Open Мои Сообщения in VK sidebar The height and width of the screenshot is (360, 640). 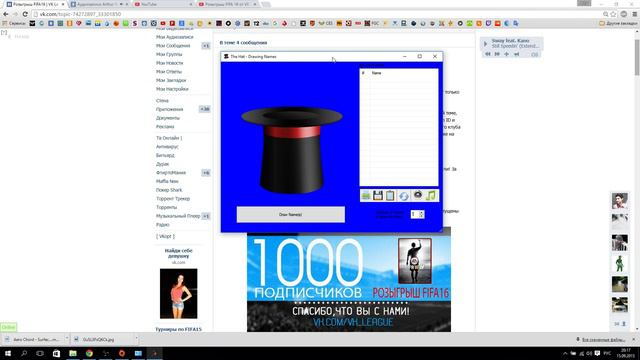click(x=173, y=46)
